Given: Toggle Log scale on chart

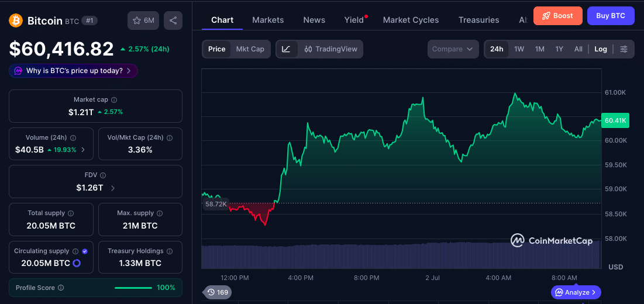Looking at the screenshot, I should tap(601, 49).
